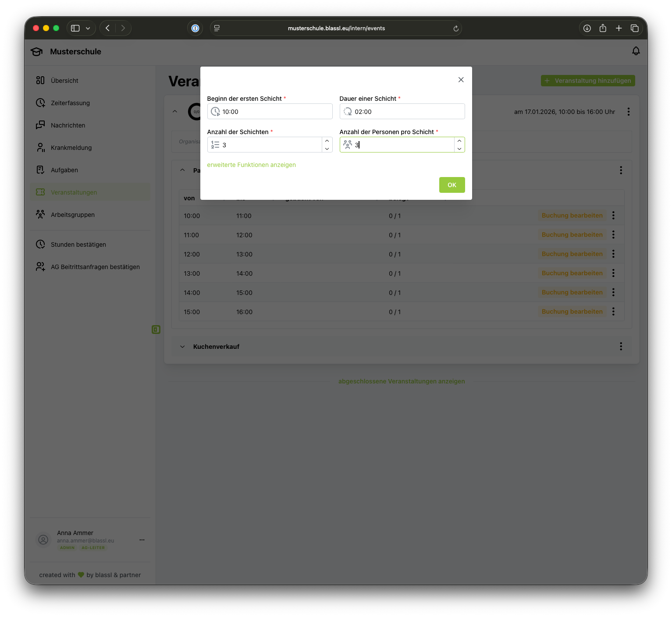The height and width of the screenshot is (617, 672).
Task: Click the Stunden bestätigen clock icon
Action: point(40,245)
